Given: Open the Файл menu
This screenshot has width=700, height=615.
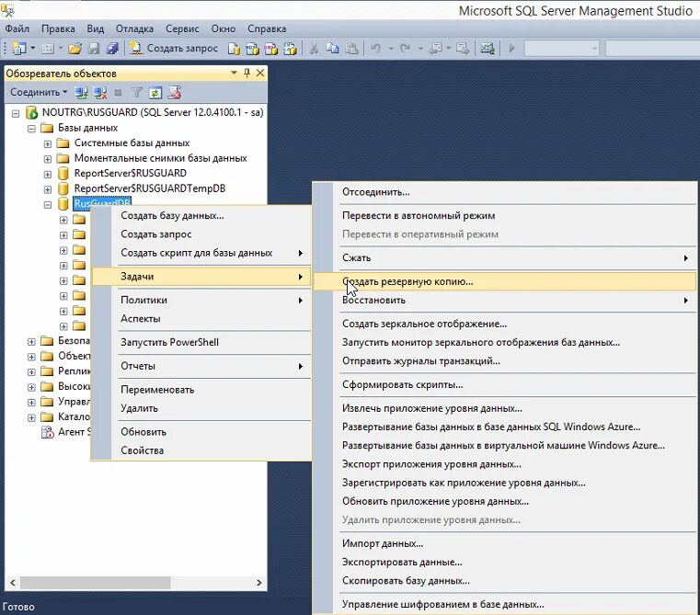Looking at the screenshot, I should [x=17, y=28].
